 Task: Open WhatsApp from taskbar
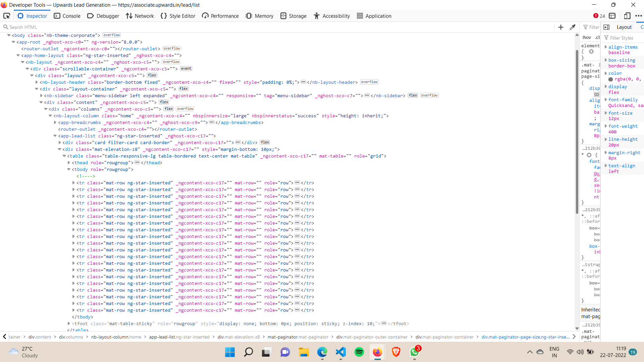415,352
